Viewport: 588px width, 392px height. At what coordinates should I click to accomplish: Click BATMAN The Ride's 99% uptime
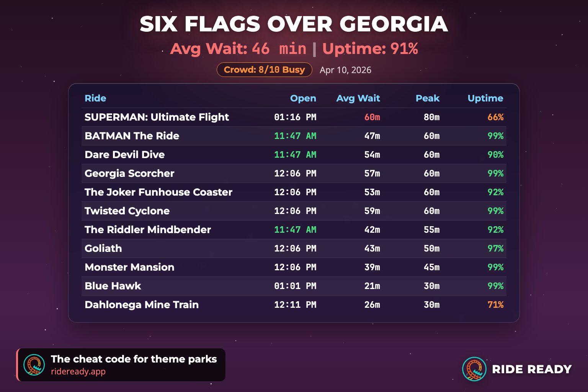pyautogui.click(x=495, y=136)
